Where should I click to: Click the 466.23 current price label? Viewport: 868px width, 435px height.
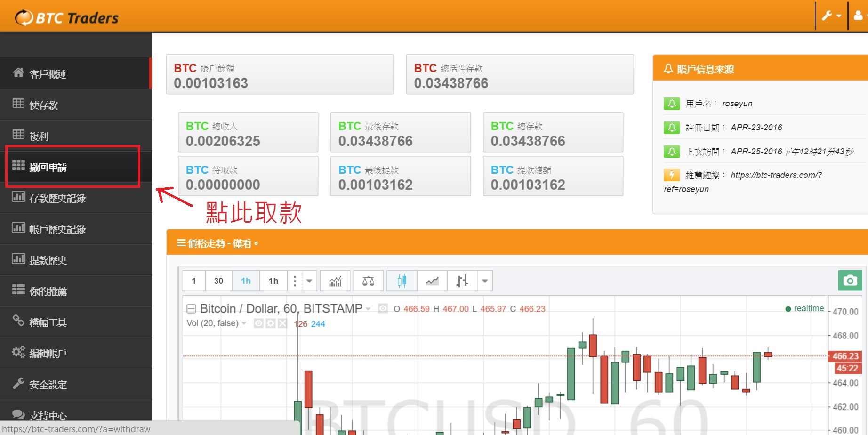(x=845, y=356)
